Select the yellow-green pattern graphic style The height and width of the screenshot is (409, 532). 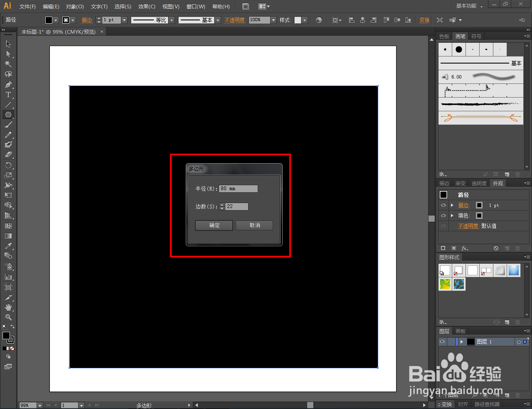(445, 284)
